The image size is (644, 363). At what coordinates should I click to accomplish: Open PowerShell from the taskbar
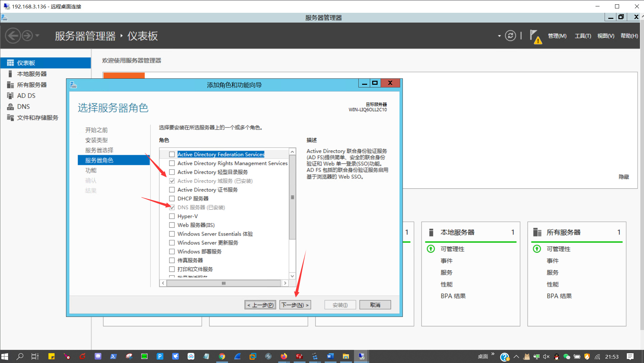point(113,356)
